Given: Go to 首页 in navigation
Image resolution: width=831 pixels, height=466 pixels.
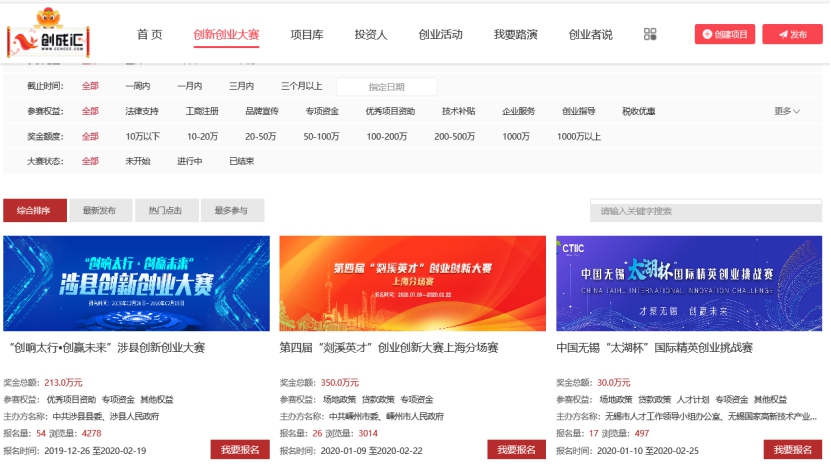Looking at the screenshot, I should pyautogui.click(x=149, y=34).
